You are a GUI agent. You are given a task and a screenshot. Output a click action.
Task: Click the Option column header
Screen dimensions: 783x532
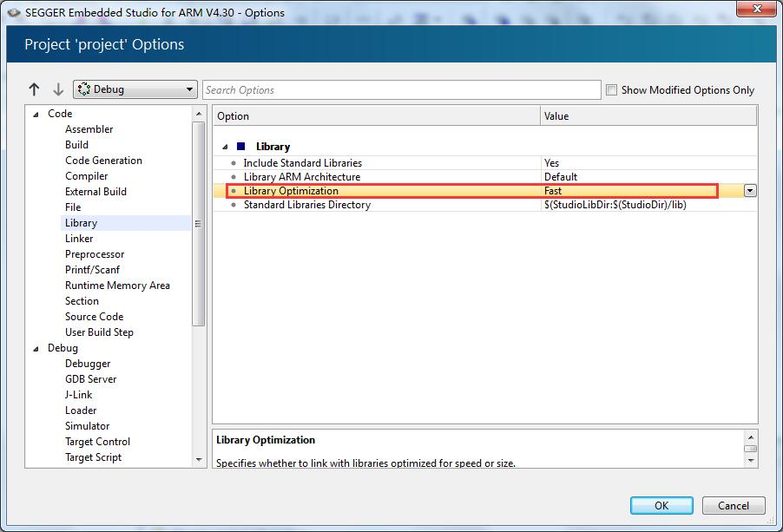click(377, 115)
